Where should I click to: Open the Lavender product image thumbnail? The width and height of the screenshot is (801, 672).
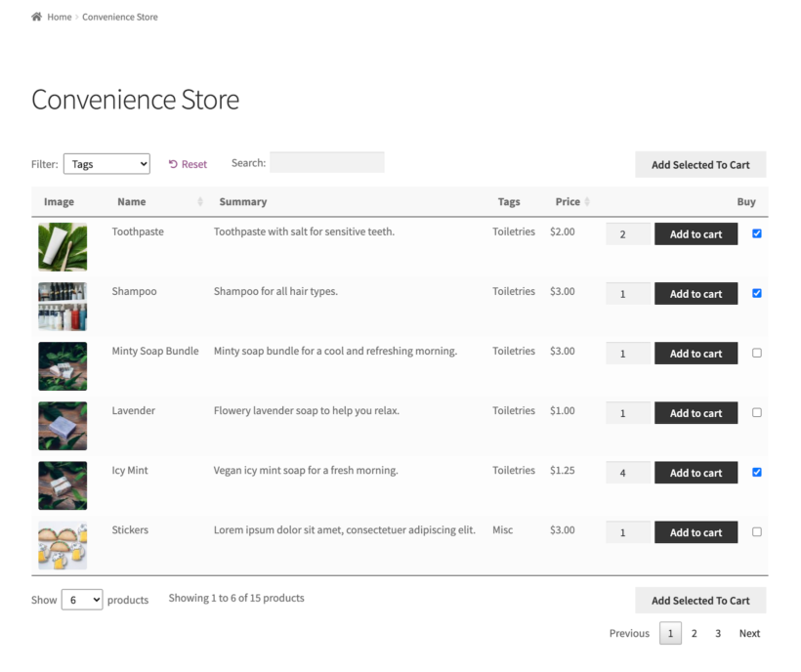click(62, 425)
